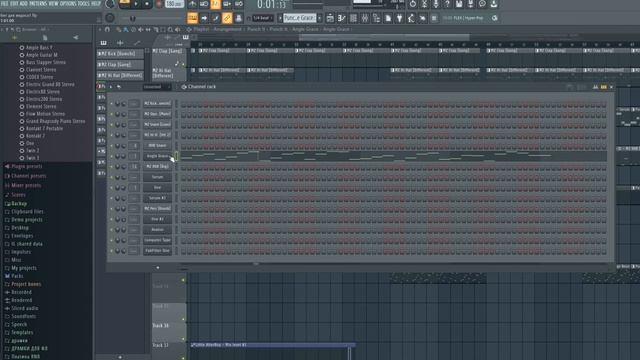Expand Backup folder in browser
This screenshot has width=640, height=360.
19,203
